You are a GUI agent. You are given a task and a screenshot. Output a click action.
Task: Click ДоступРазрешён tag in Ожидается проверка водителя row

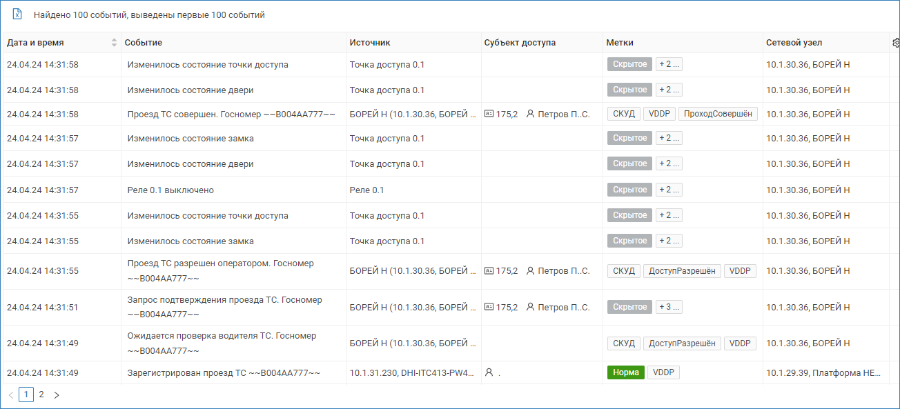point(681,344)
